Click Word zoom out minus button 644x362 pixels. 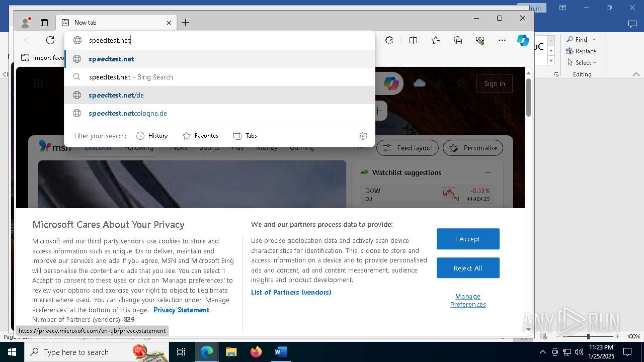coord(558,336)
